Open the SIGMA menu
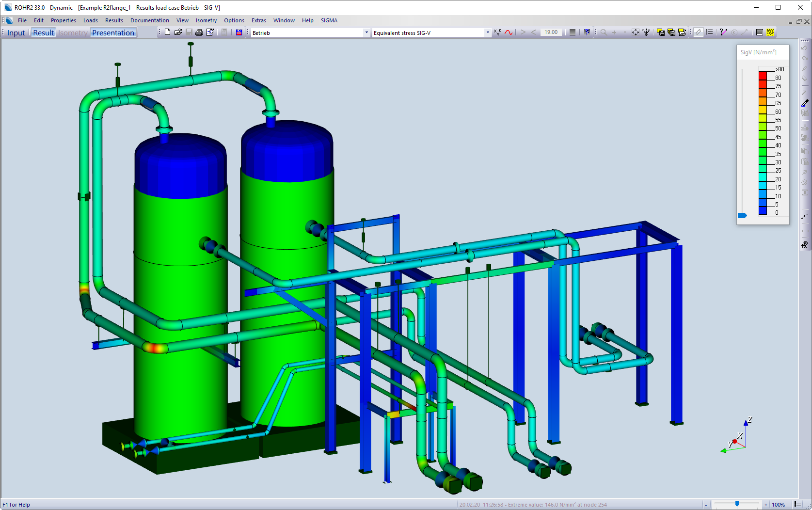 (329, 20)
